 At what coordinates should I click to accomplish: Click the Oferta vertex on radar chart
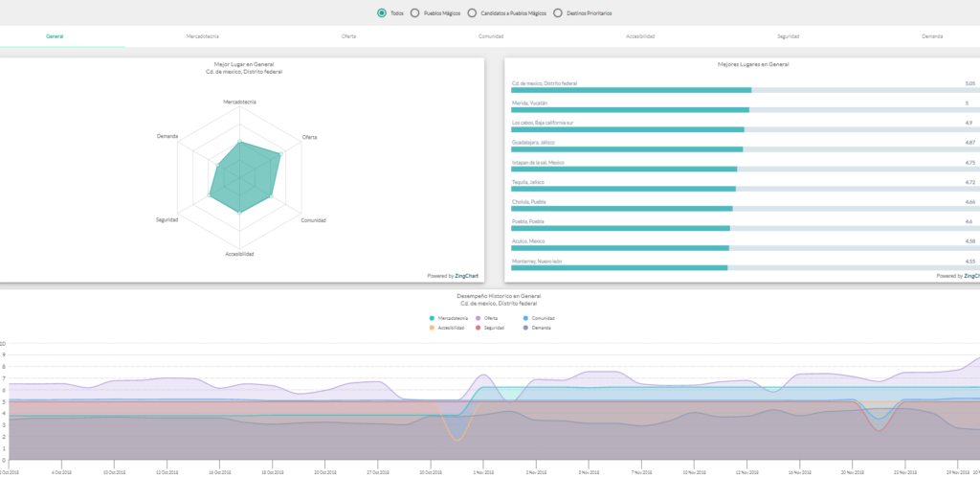point(280,152)
